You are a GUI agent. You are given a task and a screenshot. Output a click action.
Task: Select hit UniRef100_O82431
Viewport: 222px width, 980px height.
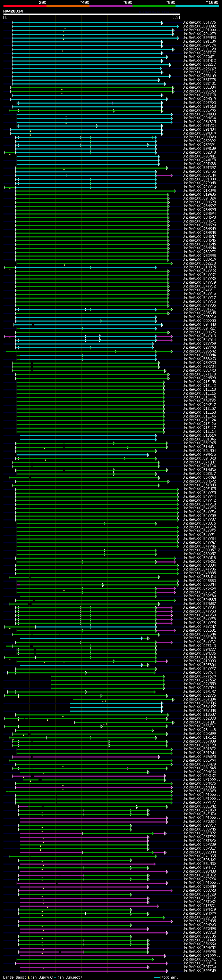pyautogui.click(x=199, y=84)
